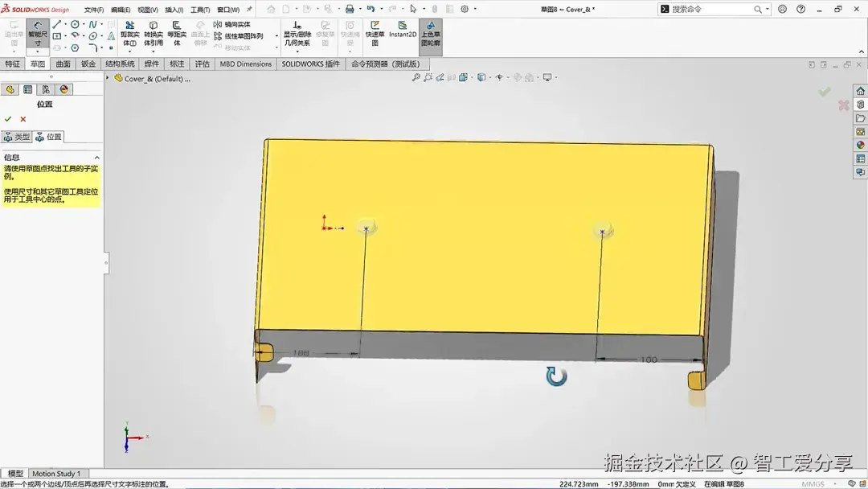Select the Sketch Fillet tool
868x489 pixels.
[93, 48]
